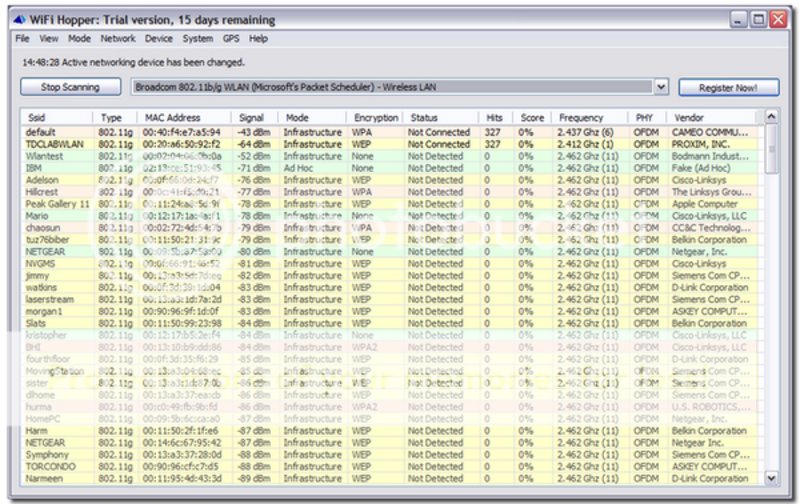Open the File menu
This screenshot has height=504, width=800.
[x=23, y=38]
